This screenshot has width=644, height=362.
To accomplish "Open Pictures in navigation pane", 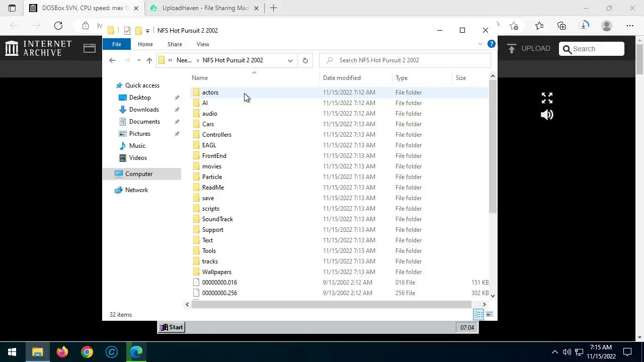I will (139, 134).
